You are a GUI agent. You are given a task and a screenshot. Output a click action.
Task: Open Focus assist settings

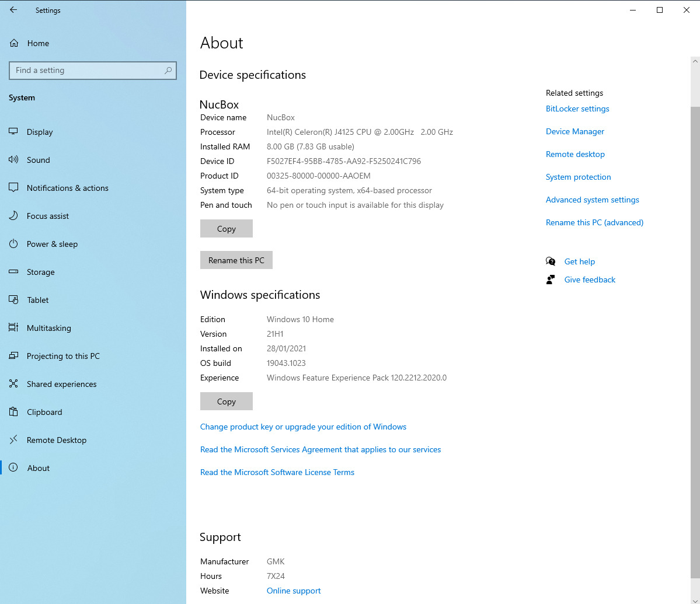coord(93,217)
